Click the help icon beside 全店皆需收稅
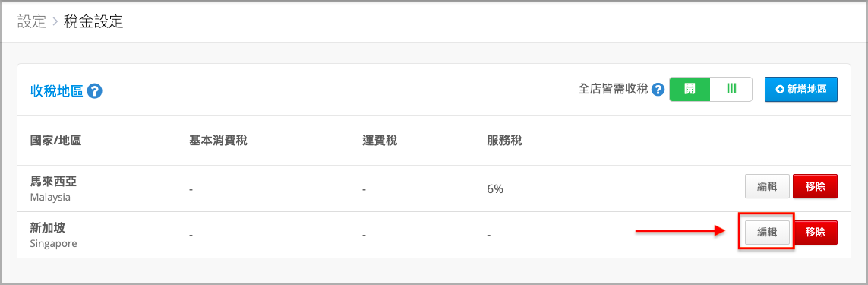Screen dimensions: 868x285 coord(658,89)
